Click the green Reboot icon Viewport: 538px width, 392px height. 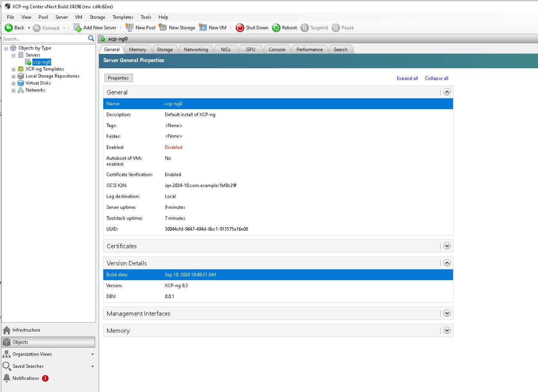tap(276, 28)
